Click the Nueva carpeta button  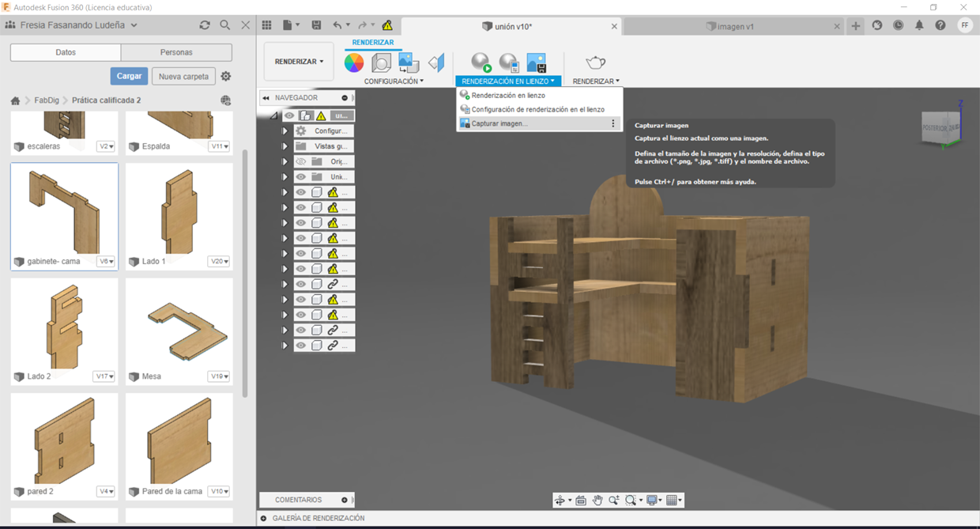183,77
